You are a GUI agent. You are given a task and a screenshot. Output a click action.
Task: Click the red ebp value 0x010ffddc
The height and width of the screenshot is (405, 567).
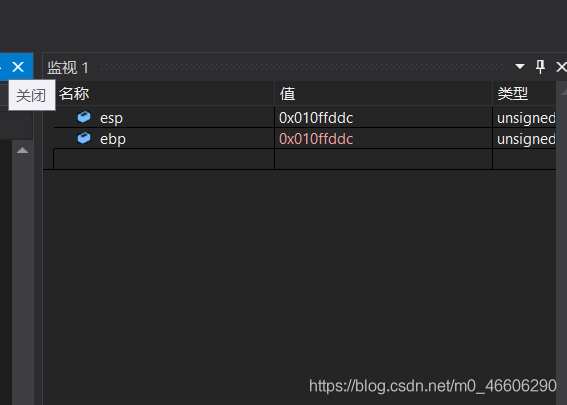pyautogui.click(x=316, y=139)
